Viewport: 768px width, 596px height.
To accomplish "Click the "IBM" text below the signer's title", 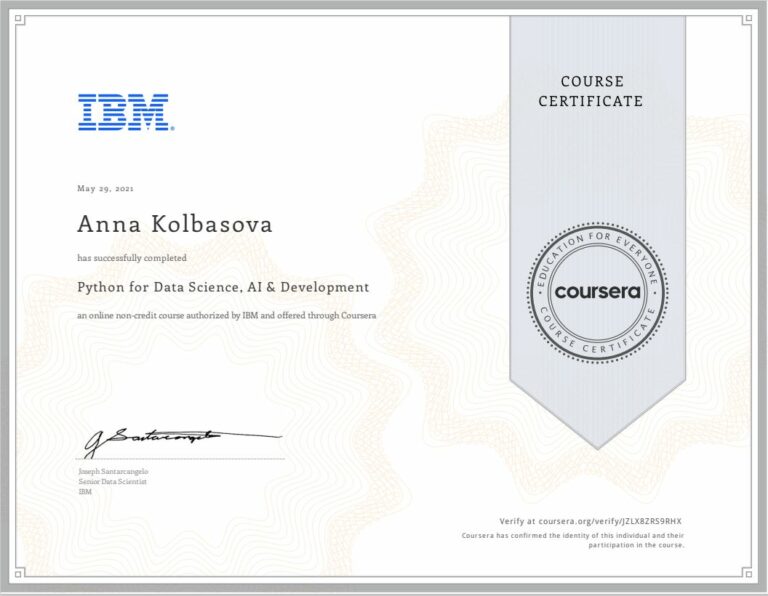I will 84,491.
